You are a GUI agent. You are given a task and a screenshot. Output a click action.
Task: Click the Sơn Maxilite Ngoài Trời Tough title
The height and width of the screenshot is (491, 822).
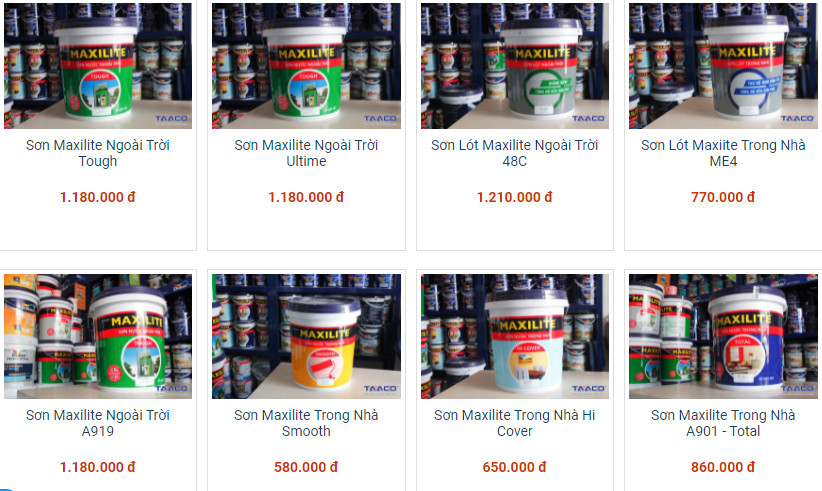point(98,153)
